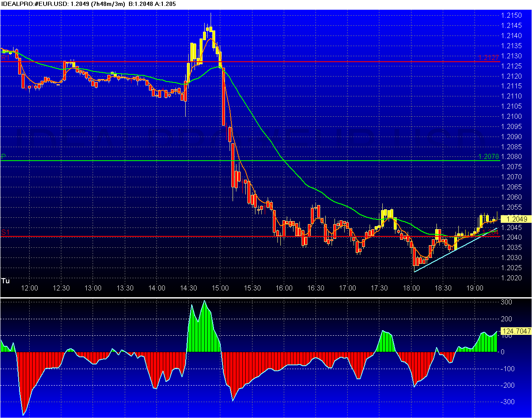Select the green P pivot label
This screenshot has width=532, height=419.
pos(3,156)
